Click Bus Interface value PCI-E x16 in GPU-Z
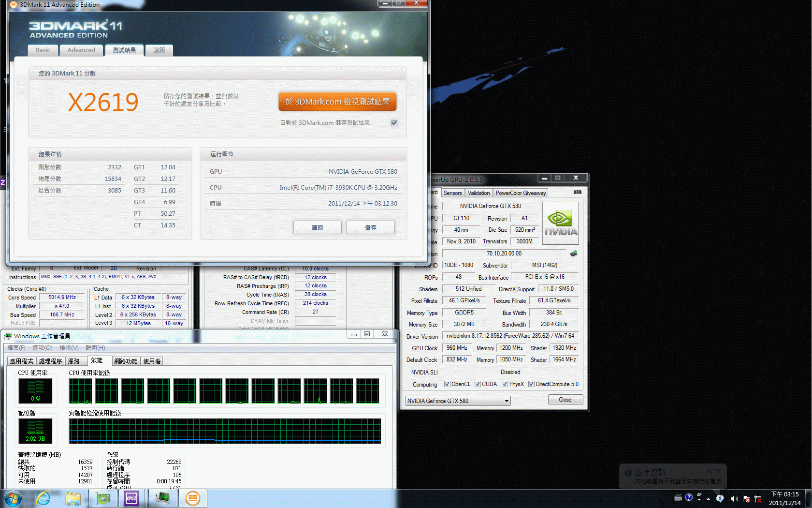812x508 pixels. pyautogui.click(x=545, y=277)
